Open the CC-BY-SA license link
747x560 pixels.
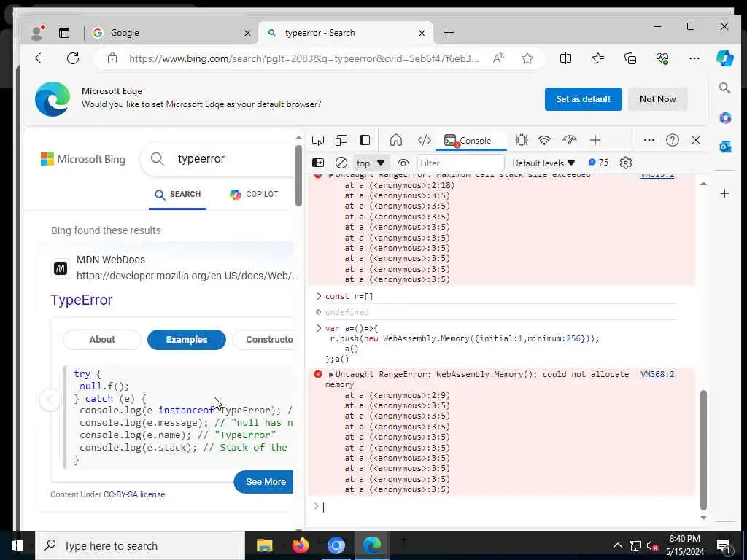134,495
